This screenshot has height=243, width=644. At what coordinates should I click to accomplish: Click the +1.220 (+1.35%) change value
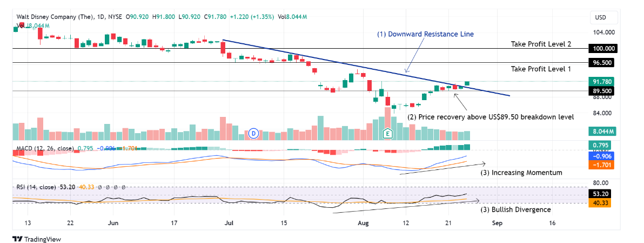(251, 17)
